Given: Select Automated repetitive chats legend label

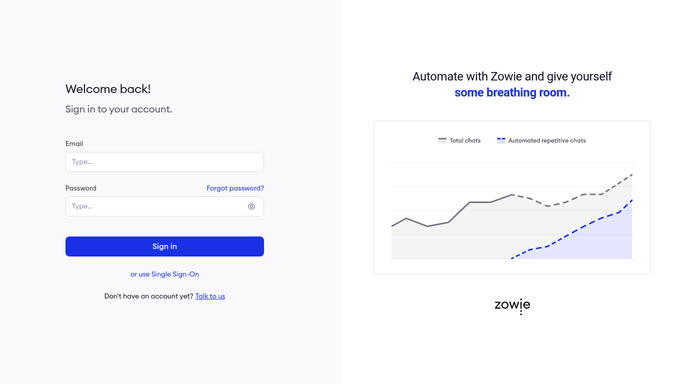Looking at the screenshot, I should (547, 140).
